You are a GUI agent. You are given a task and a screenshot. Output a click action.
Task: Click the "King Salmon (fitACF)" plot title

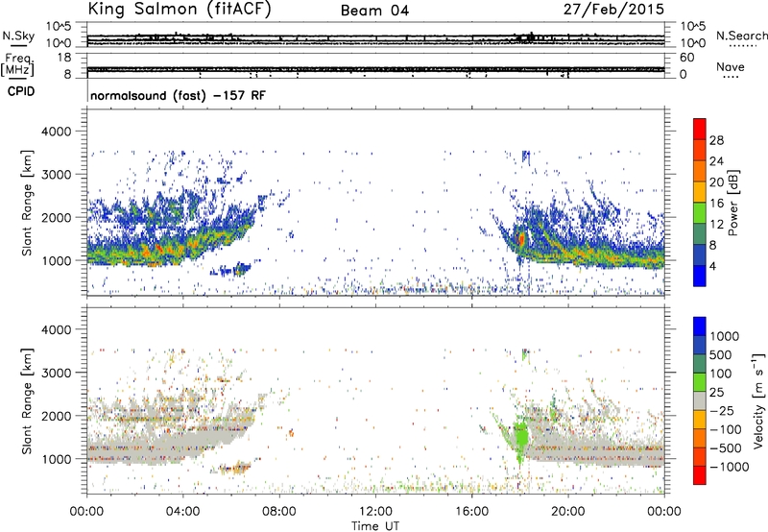180,9
